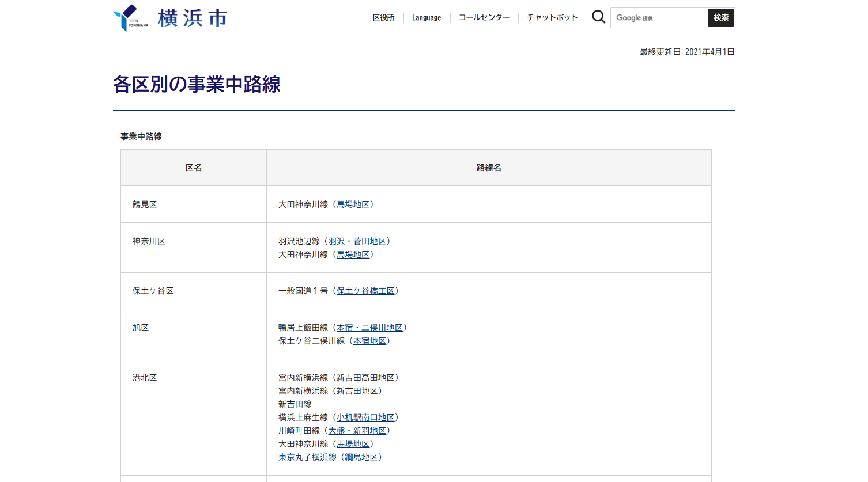This screenshot has width=868, height=482.
Task: Open the 羽沢・菅田地区 link
Action: coord(357,241)
